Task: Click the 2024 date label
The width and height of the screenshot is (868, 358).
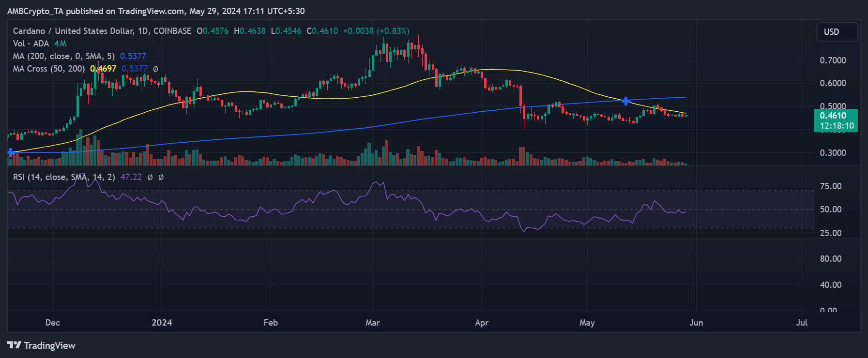Action: 162,323
